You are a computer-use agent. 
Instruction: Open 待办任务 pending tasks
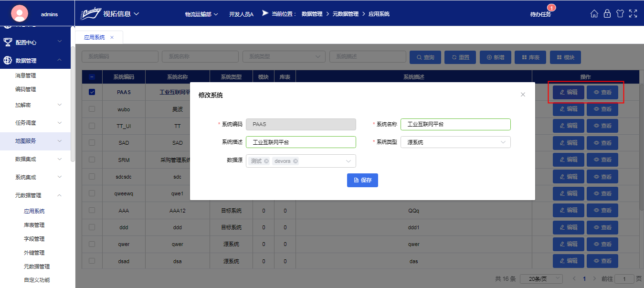tap(540, 14)
